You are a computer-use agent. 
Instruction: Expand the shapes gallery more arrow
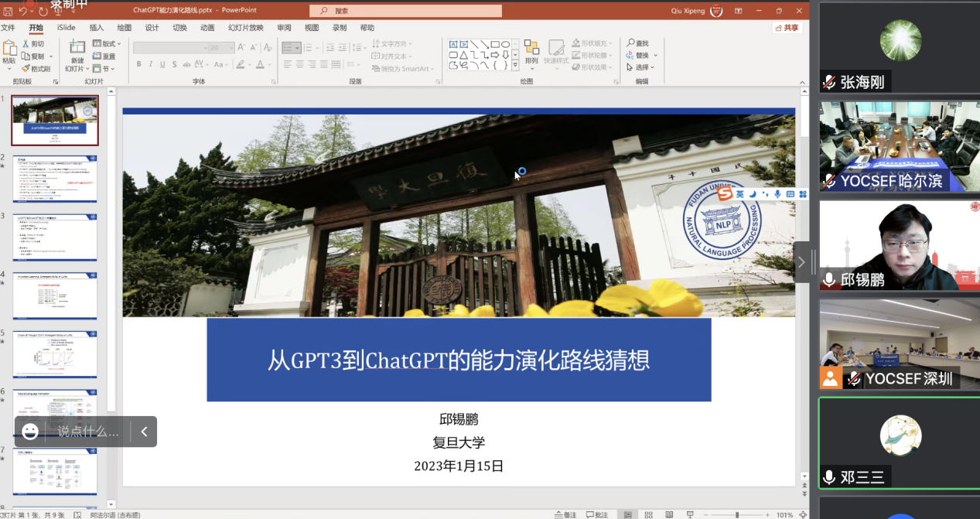click(516, 66)
